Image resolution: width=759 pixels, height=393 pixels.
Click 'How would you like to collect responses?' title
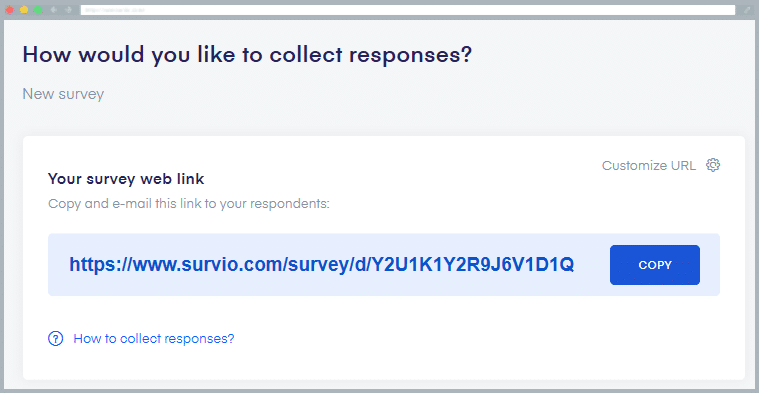point(247,55)
